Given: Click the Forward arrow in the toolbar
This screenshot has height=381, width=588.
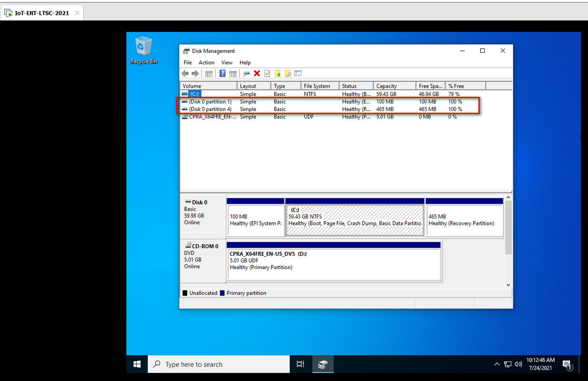Looking at the screenshot, I should [195, 73].
